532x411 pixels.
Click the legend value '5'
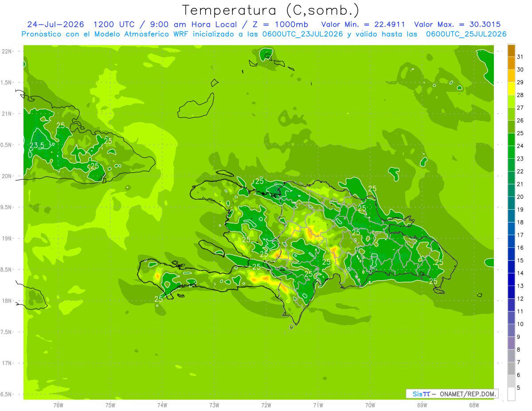[x=519, y=388]
